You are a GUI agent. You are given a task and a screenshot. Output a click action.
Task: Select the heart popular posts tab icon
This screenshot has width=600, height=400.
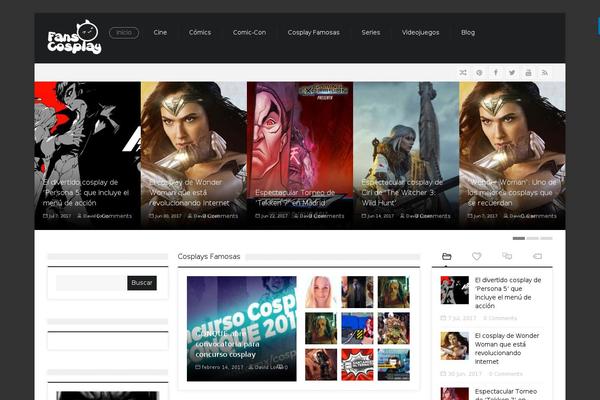(476, 256)
